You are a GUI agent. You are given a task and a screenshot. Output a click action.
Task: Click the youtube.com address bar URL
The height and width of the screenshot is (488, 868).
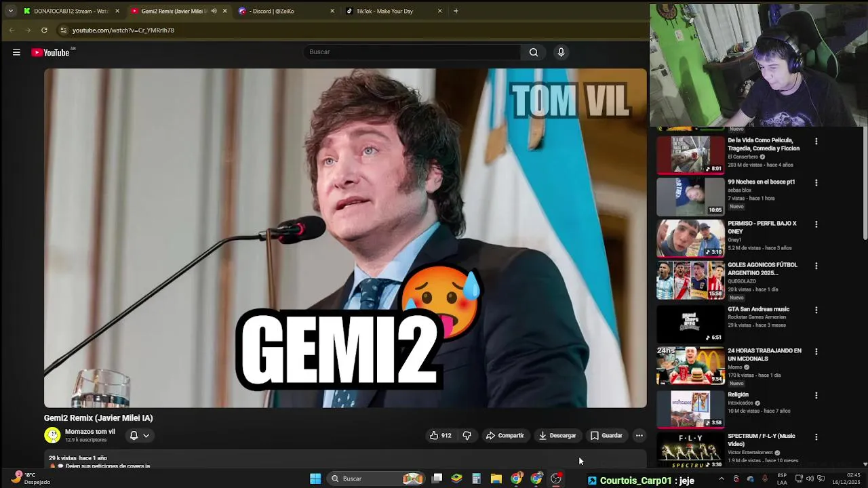(x=123, y=30)
